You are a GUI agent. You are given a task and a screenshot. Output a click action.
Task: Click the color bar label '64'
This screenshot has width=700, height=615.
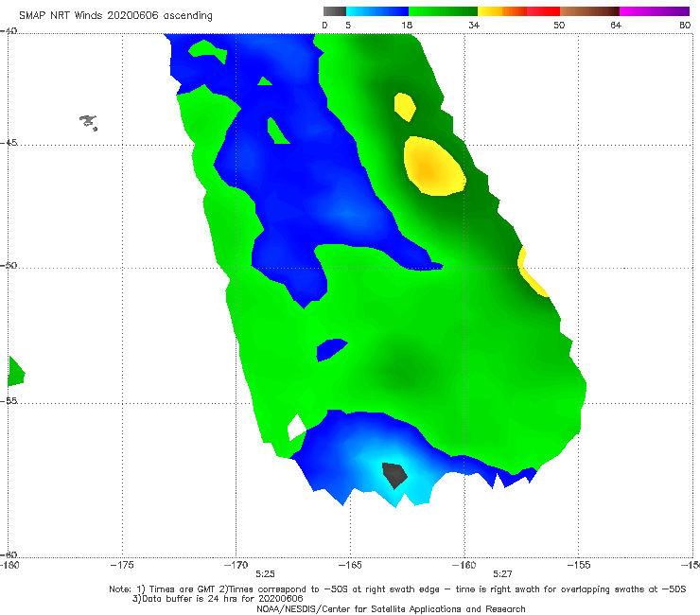tap(616, 25)
